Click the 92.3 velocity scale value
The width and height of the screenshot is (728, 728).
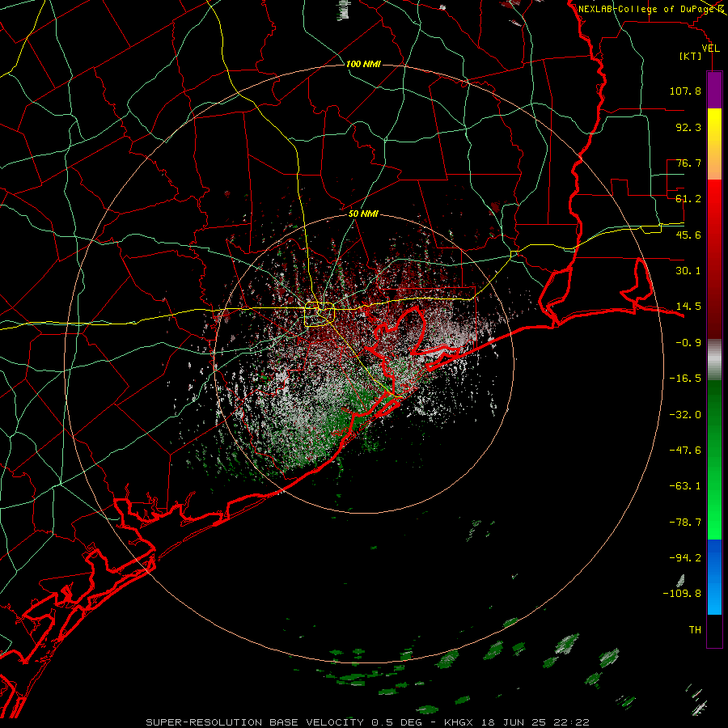[x=688, y=127]
